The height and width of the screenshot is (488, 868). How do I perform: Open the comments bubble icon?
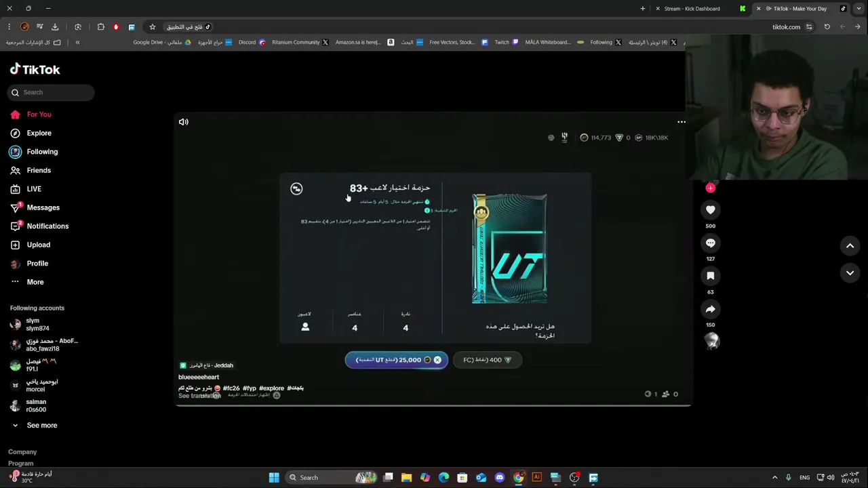point(710,243)
